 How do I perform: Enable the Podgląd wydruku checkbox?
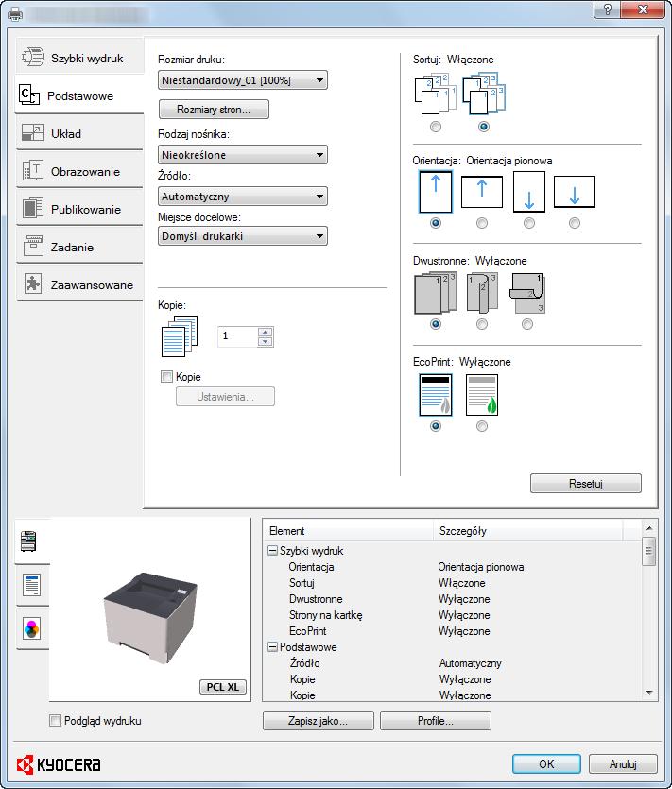(55, 721)
